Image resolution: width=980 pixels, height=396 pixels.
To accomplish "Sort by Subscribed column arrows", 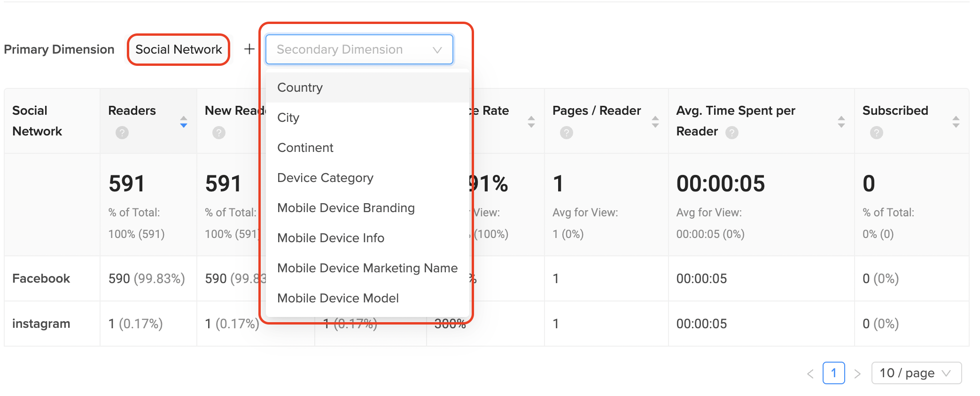I will coord(956,122).
